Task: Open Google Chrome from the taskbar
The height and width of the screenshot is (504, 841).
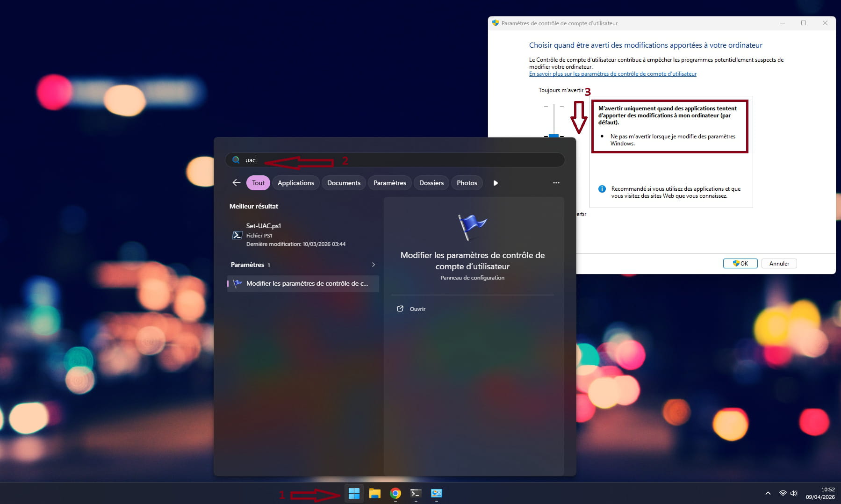Action: coord(395,493)
